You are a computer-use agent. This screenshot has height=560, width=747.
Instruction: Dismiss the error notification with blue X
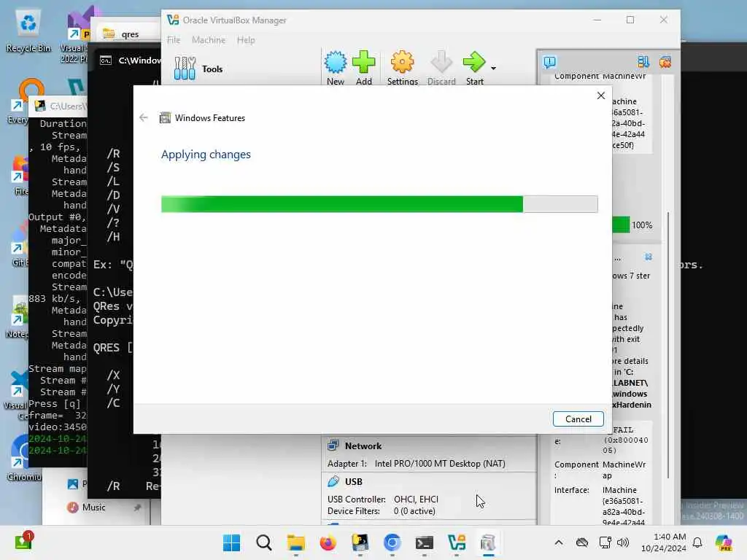(x=649, y=257)
